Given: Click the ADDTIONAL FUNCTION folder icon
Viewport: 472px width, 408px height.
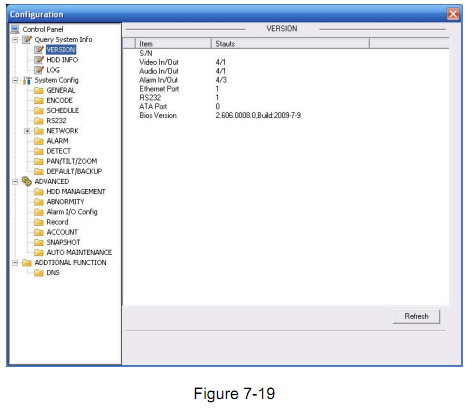Looking at the screenshot, I should [x=27, y=263].
